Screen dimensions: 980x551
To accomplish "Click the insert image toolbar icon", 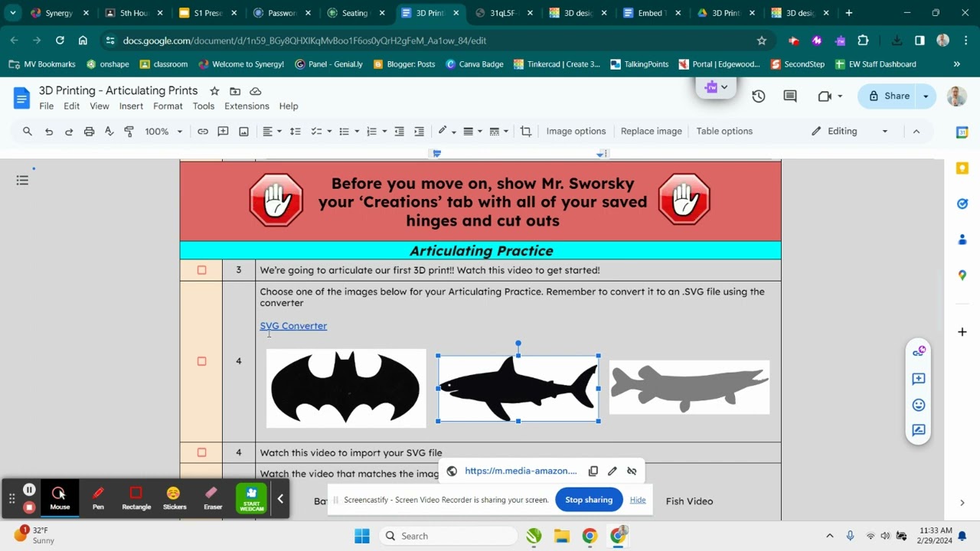I will click(243, 132).
